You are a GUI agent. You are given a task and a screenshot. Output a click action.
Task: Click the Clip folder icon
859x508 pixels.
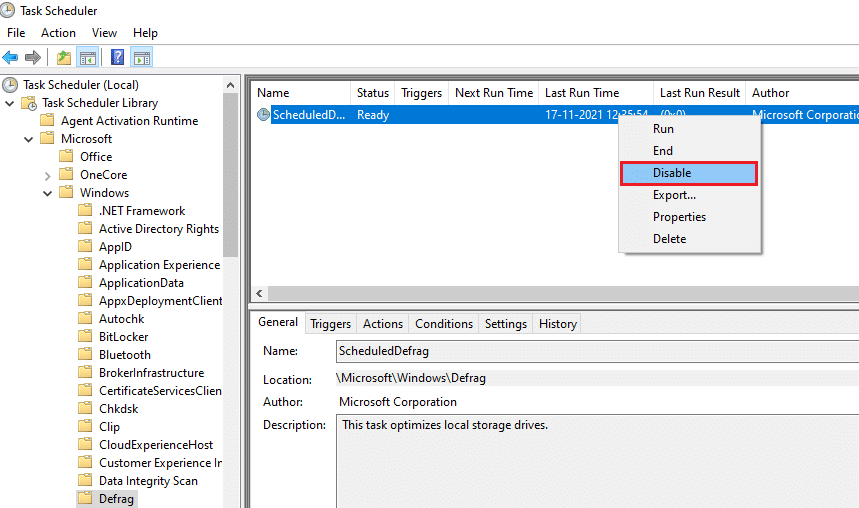85,427
